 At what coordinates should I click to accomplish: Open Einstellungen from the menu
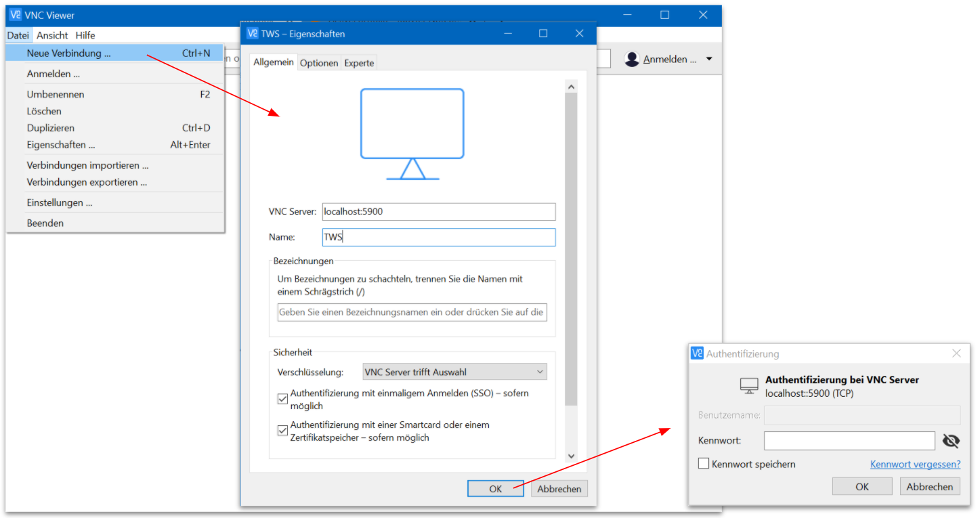click(x=114, y=202)
